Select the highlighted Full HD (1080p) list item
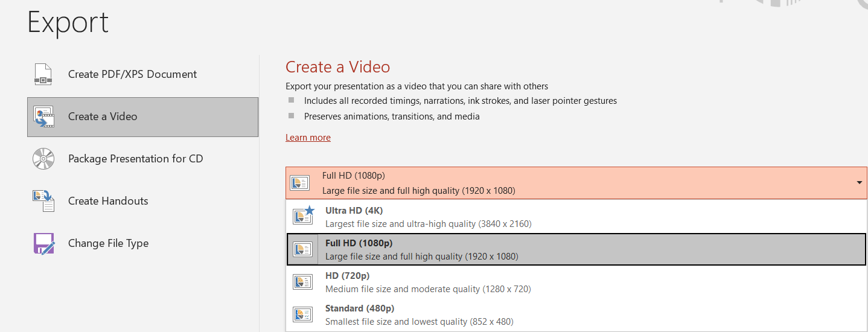The width and height of the screenshot is (868, 332). coord(421,249)
